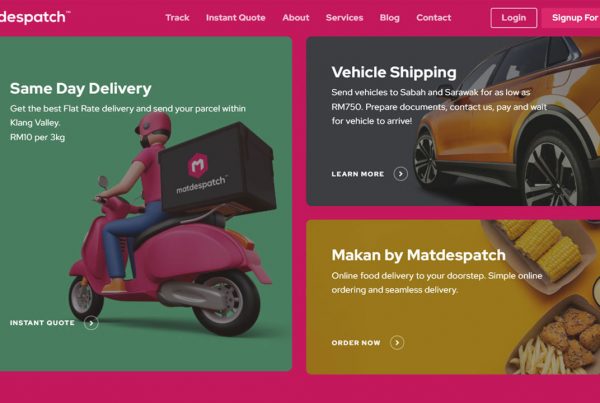Click the circled arrow next to Order Now

[x=397, y=343]
